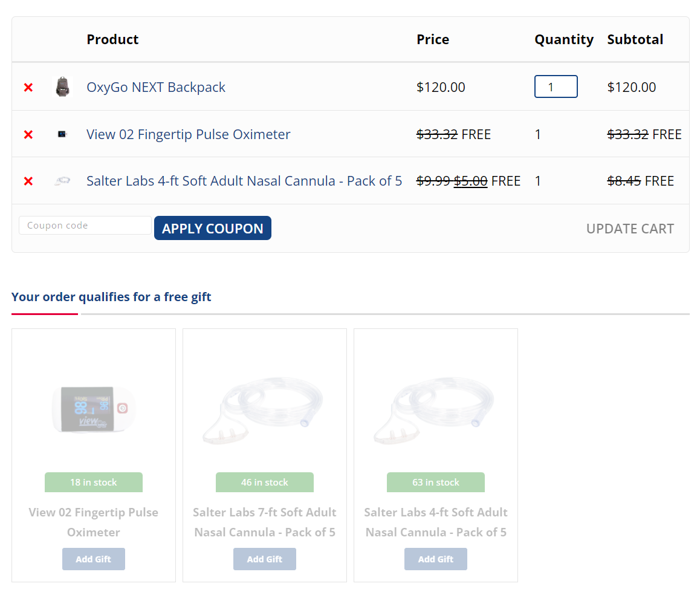This screenshot has width=700, height=592.
Task: Click the 46 in stock badge
Action: tap(265, 482)
